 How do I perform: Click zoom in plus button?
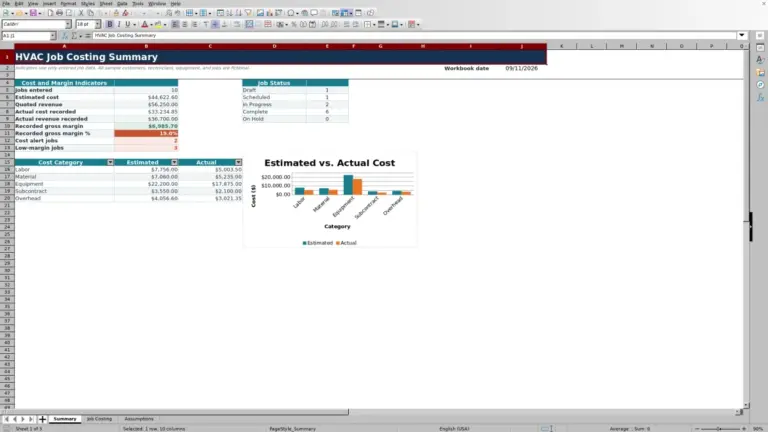pyautogui.click(x=744, y=429)
